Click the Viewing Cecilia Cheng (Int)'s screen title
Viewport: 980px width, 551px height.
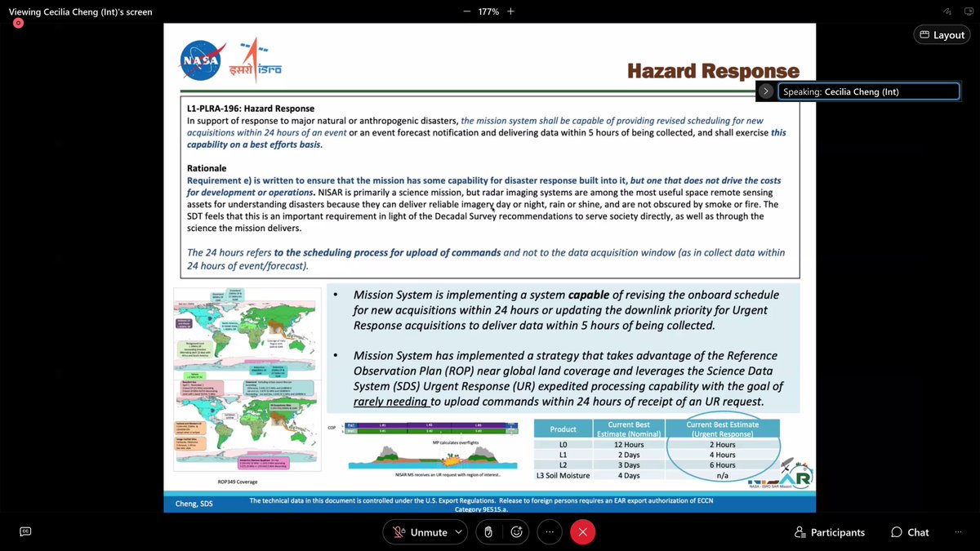[x=80, y=11]
